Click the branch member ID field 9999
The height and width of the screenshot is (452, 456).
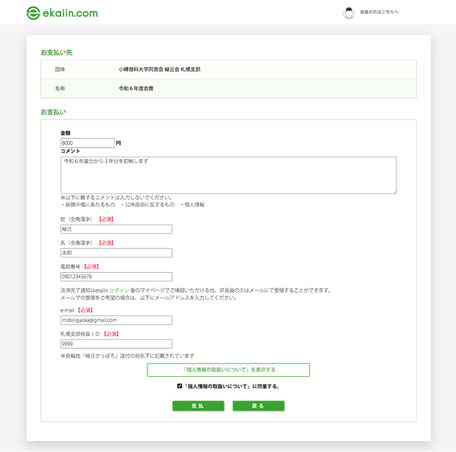point(116,344)
